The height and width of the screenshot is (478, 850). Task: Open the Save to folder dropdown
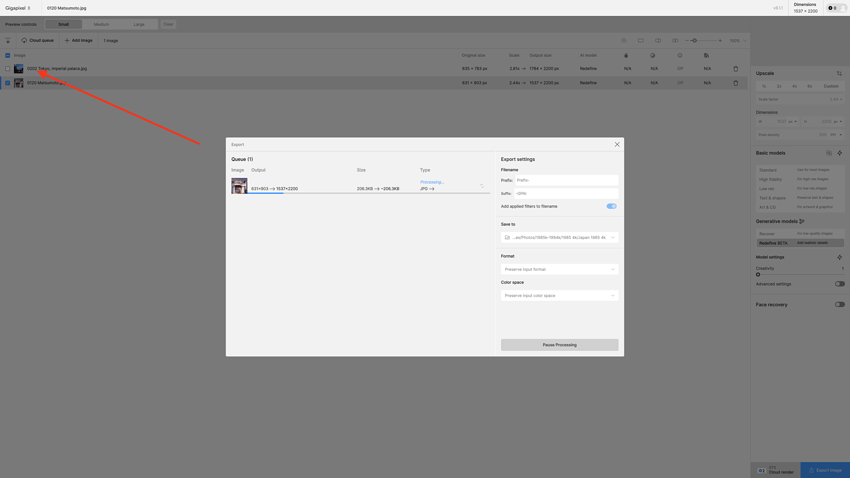[559, 237]
